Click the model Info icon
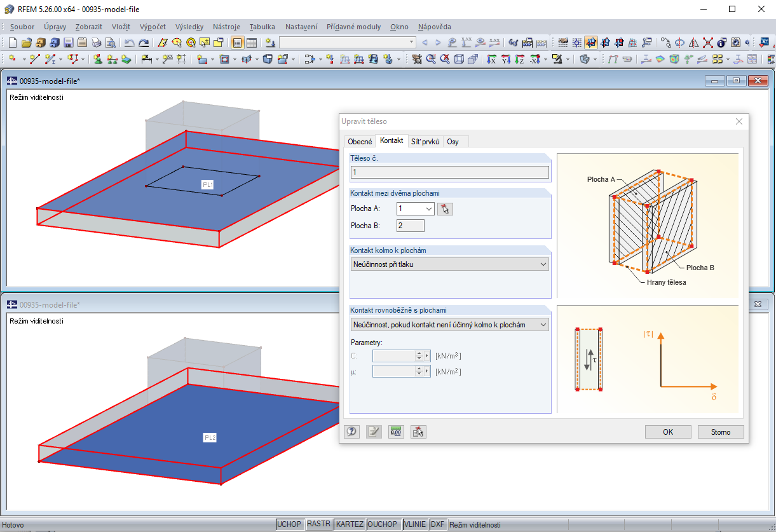This screenshot has width=776, height=532. point(721,43)
